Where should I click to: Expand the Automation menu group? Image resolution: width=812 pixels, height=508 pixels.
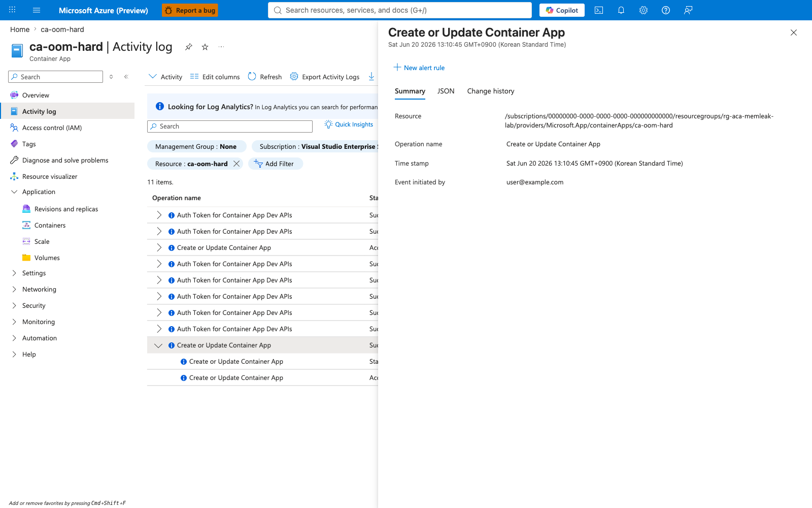pos(14,338)
